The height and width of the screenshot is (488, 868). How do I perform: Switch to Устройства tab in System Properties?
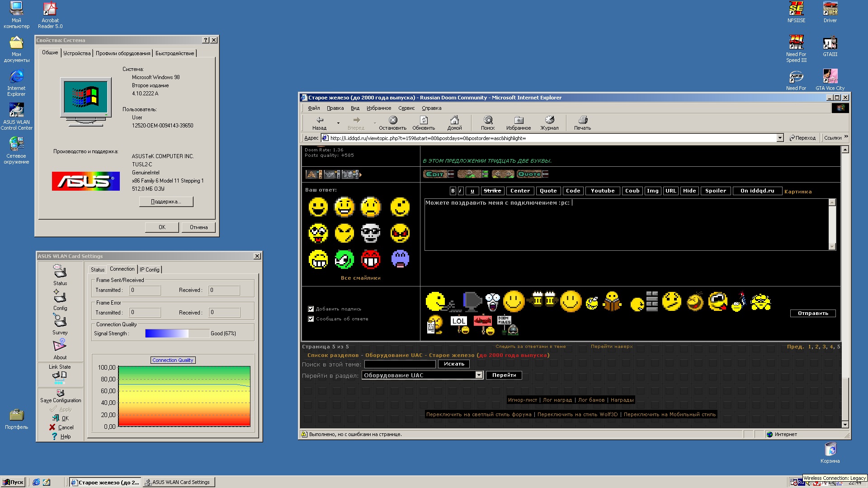coord(77,53)
